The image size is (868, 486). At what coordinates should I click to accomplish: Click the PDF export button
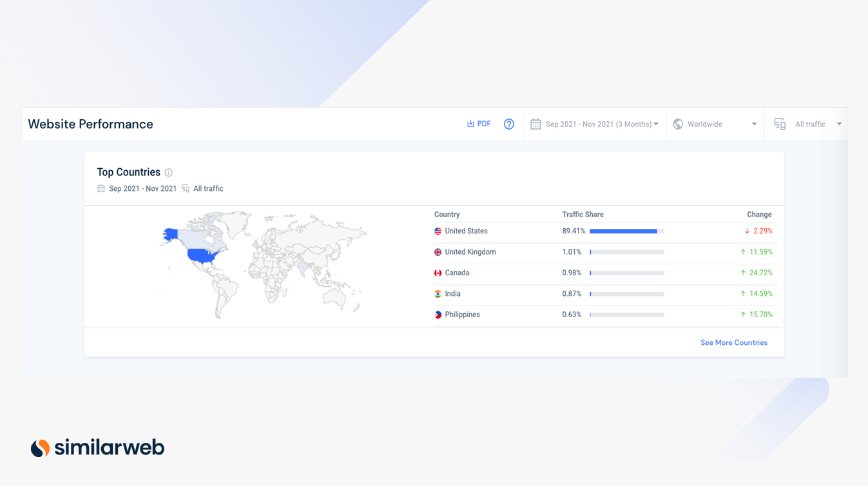click(x=479, y=124)
